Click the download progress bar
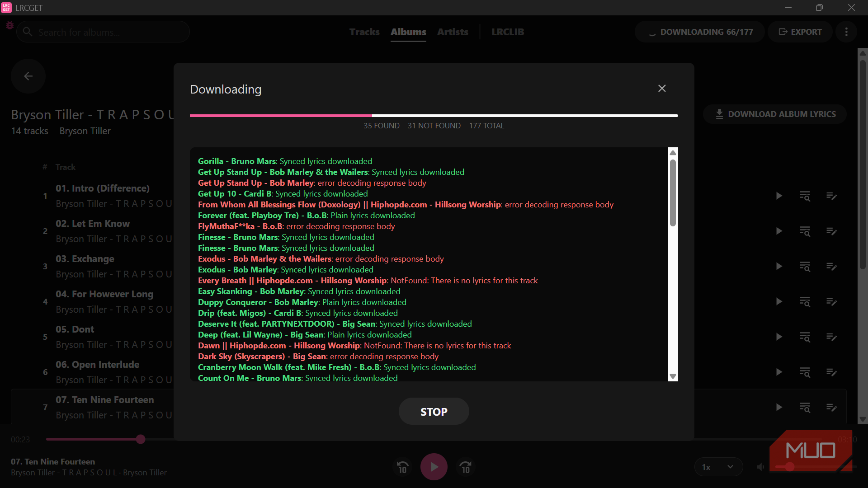This screenshot has width=868, height=488. [x=434, y=116]
